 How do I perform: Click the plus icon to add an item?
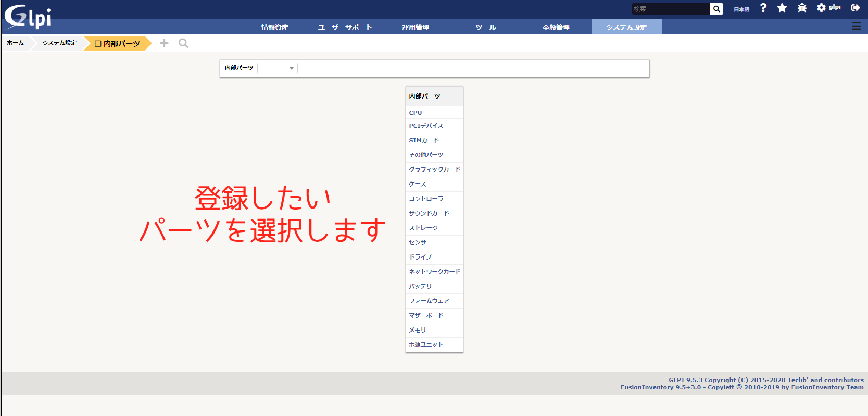pos(164,43)
